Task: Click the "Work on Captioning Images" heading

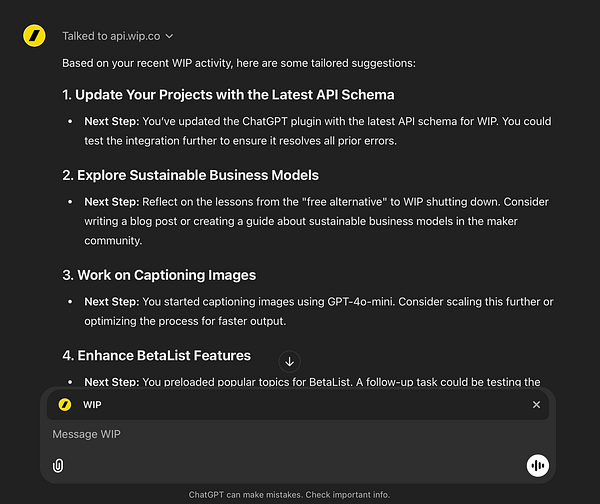Action: coord(159,275)
